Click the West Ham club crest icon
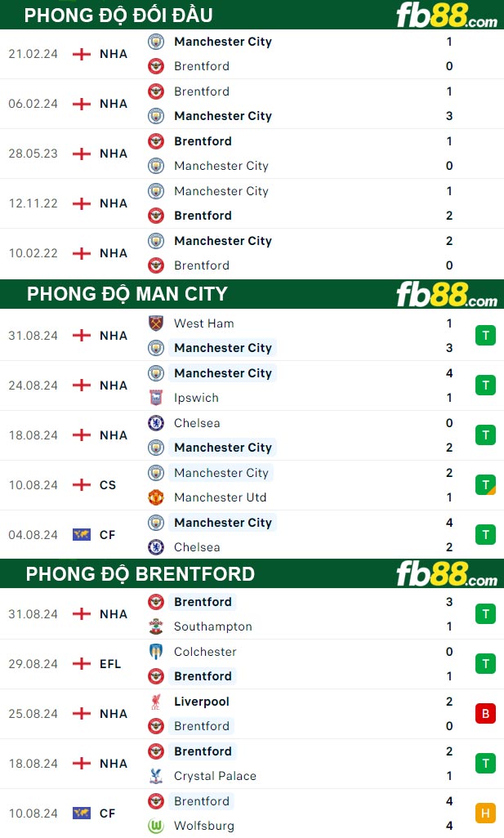Viewport: 504px width, 838px height. pyautogui.click(x=156, y=323)
